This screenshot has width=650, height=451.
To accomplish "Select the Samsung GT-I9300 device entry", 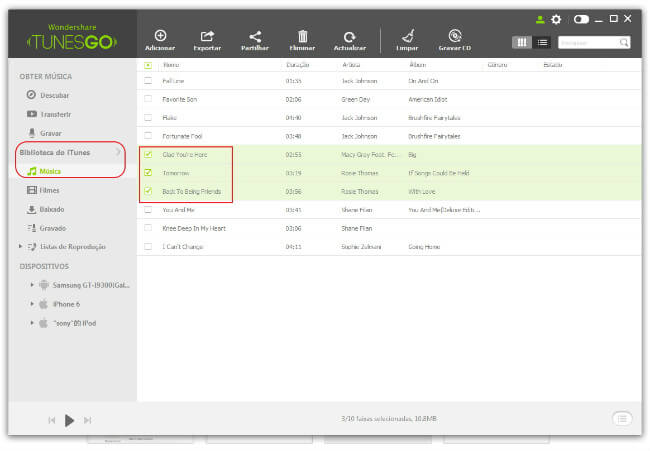I will pyautogui.click(x=91, y=285).
